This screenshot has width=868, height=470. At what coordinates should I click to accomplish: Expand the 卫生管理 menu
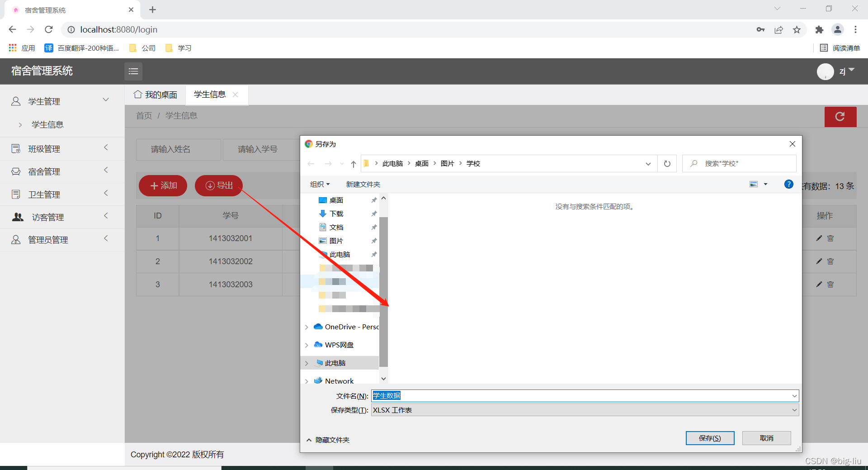click(62, 194)
